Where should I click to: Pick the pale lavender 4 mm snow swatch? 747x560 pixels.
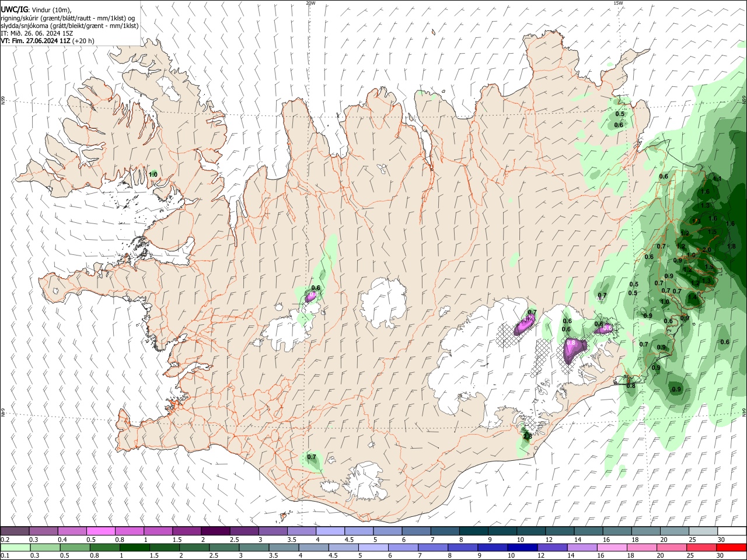(330, 531)
